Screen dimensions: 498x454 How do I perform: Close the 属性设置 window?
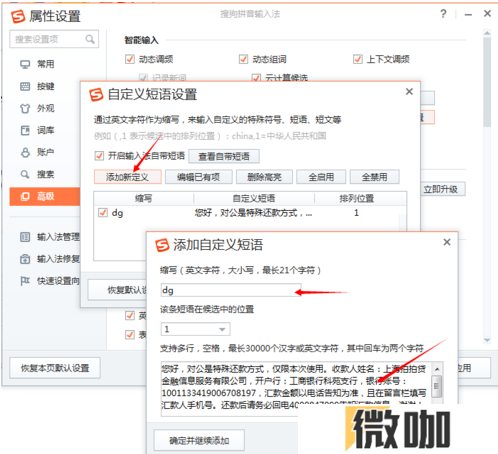tap(487, 14)
